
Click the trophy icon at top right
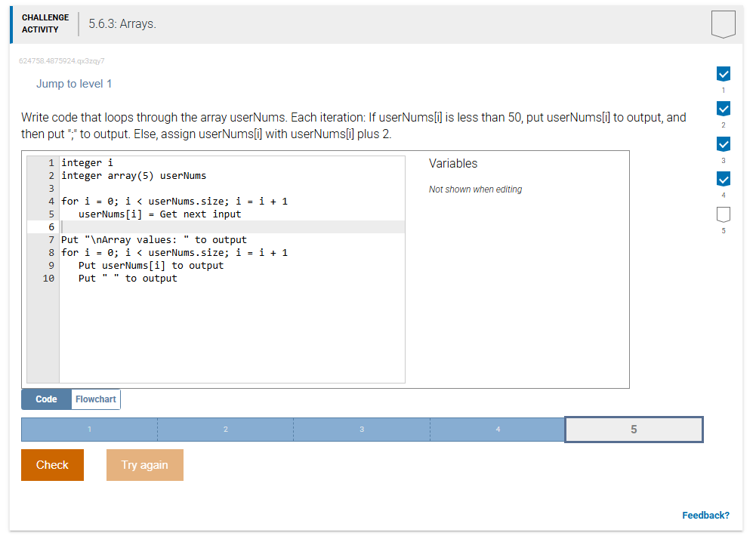(723, 24)
